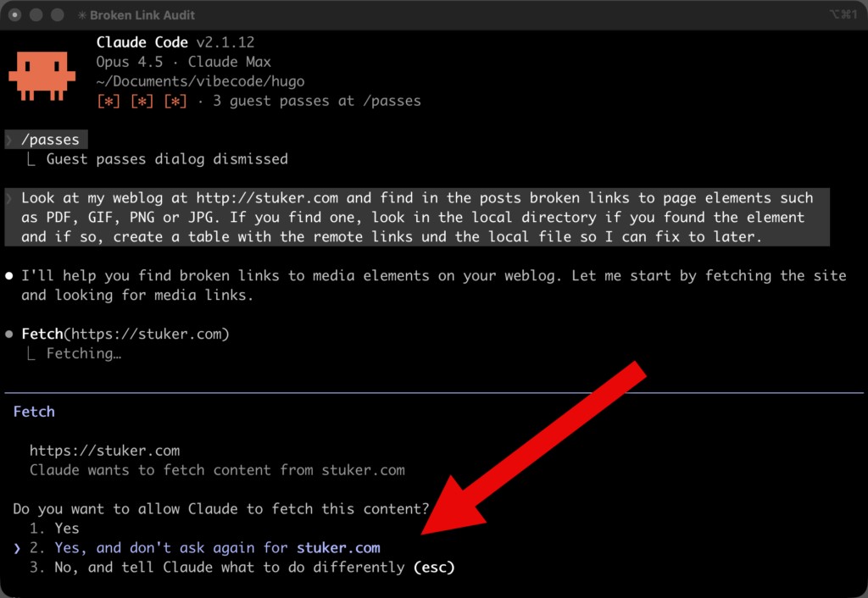Click the third orange guest pass icon
The height and width of the screenshot is (598, 868).
point(175,101)
